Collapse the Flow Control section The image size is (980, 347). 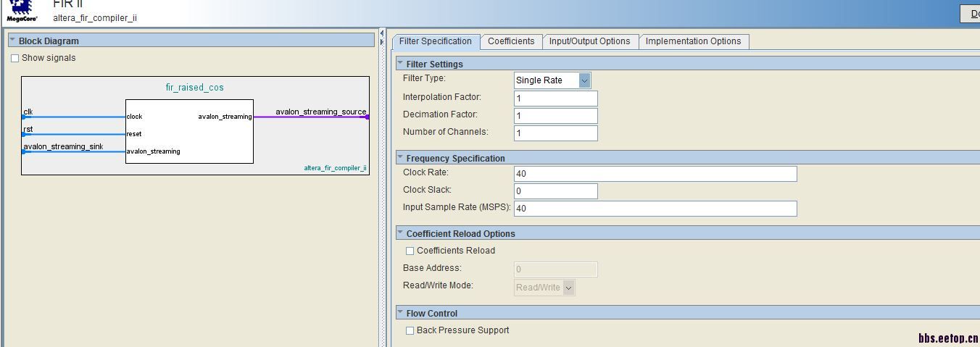(x=400, y=313)
